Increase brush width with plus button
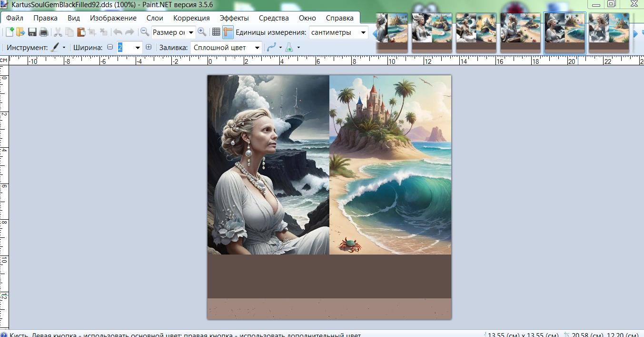The height and width of the screenshot is (337, 644). coord(149,48)
